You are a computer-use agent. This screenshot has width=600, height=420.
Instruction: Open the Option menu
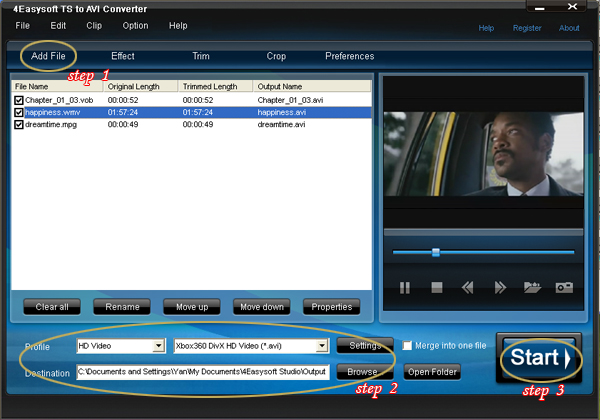coord(135,26)
